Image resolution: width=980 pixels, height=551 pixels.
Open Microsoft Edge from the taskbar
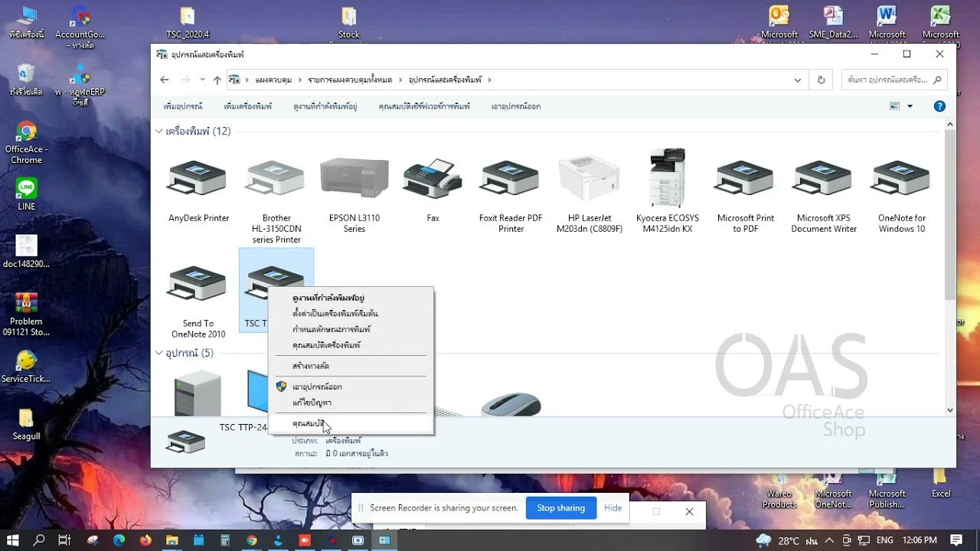119,540
